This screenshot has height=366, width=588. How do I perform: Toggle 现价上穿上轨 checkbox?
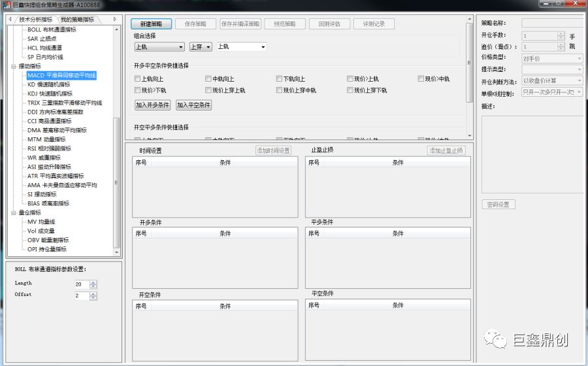(x=208, y=90)
